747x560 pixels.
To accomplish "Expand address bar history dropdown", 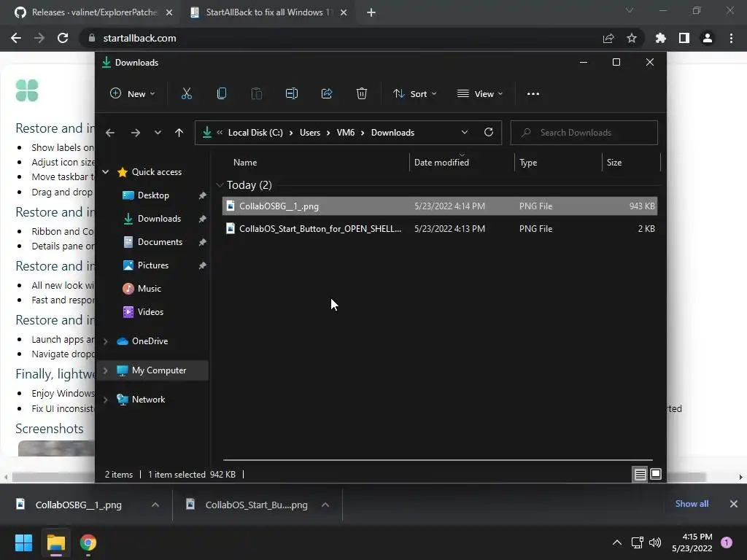I will pos(465,133).
